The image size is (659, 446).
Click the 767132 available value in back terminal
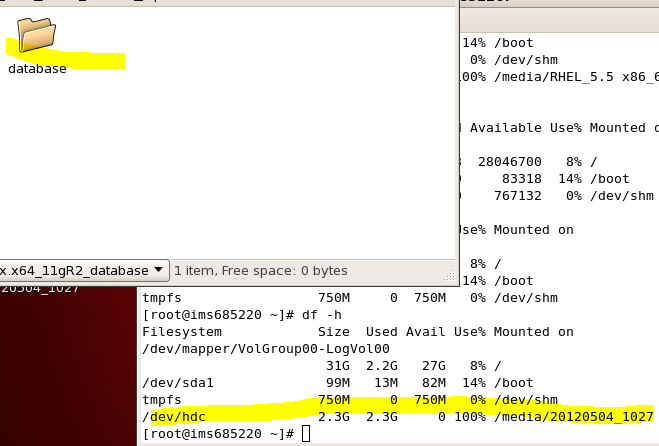518,196
